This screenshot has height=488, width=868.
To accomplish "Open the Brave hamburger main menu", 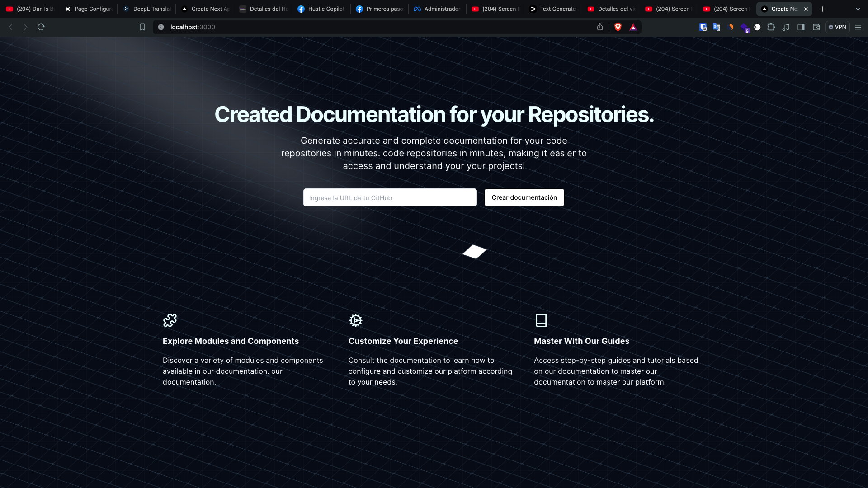I will tap(858, 27).
